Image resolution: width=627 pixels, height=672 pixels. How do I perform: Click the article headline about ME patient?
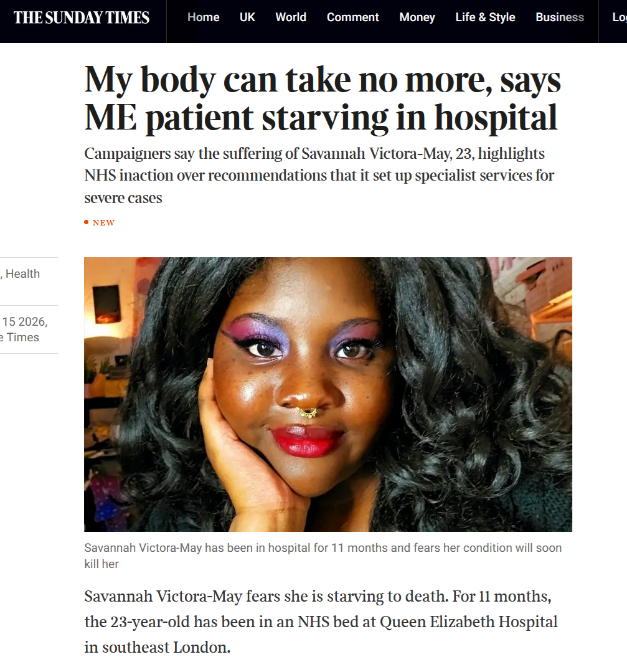tap(323, 98)
